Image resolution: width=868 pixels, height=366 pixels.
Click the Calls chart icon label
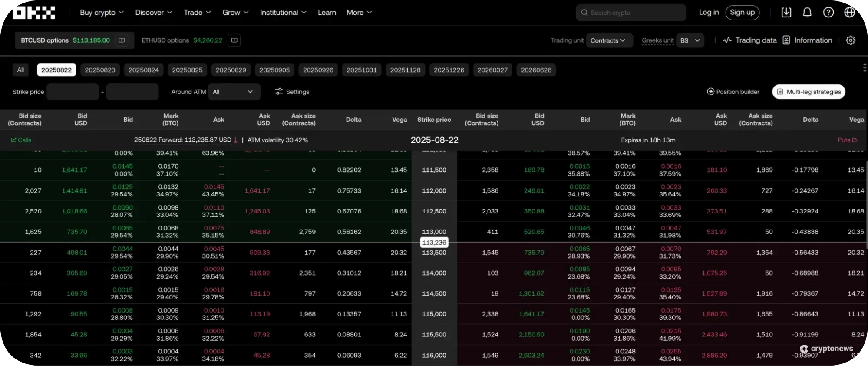tap(21, 140)
